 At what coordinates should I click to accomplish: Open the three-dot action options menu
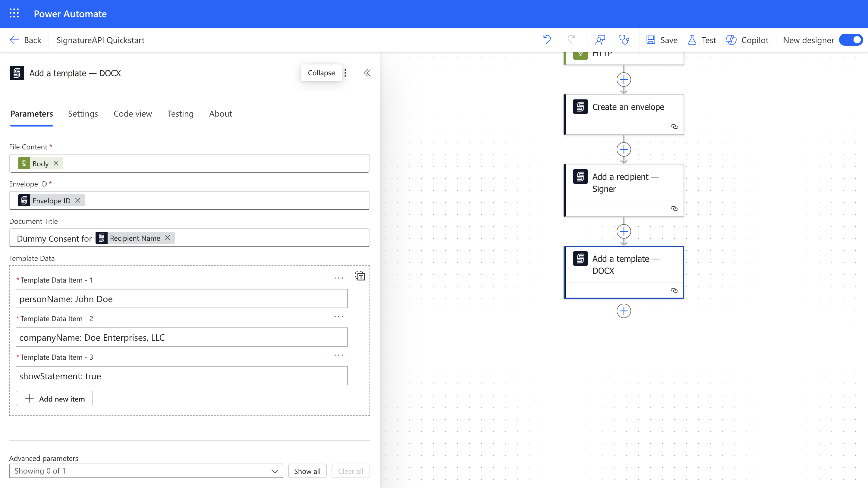click(x=345, y=73)
